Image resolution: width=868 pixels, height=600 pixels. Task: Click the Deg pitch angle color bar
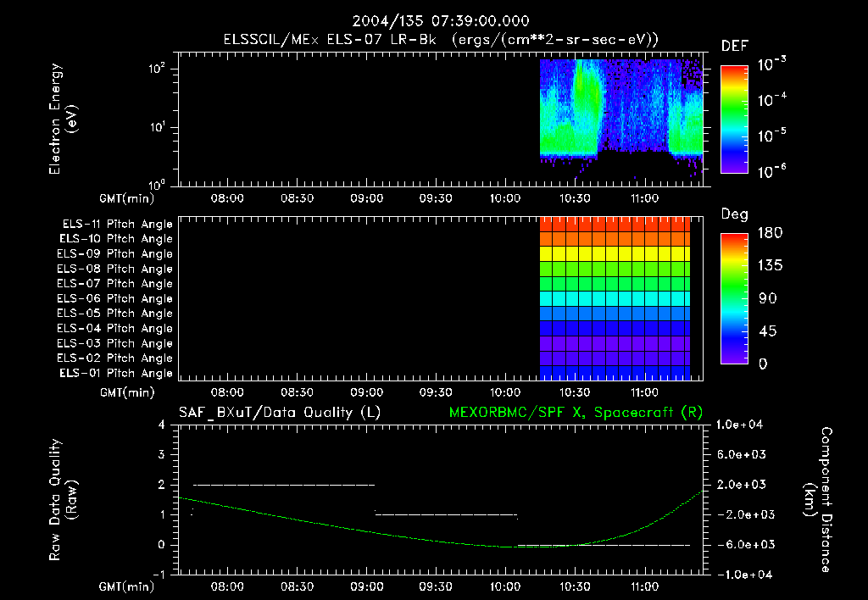point(734,298)
